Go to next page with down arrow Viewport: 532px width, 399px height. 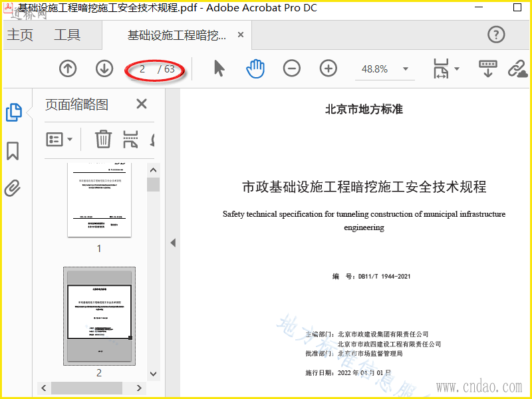[x=104, y=69]
